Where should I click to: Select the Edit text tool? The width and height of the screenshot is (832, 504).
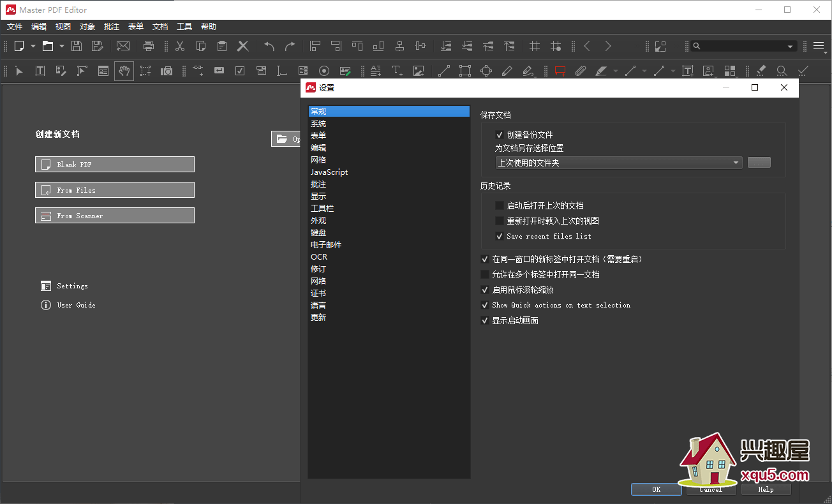click(x=40, y=71)
